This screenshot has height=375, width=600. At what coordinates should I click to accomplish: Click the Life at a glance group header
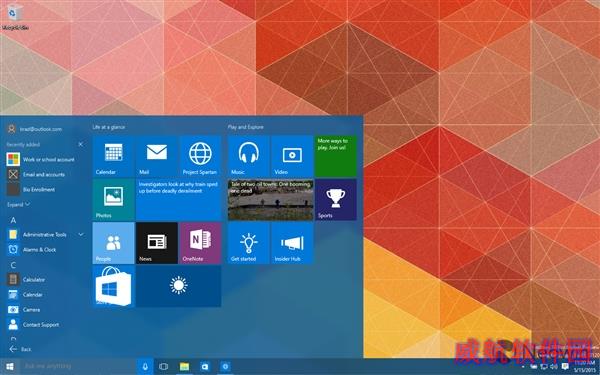pyautogui.click(x=109, y=127)
